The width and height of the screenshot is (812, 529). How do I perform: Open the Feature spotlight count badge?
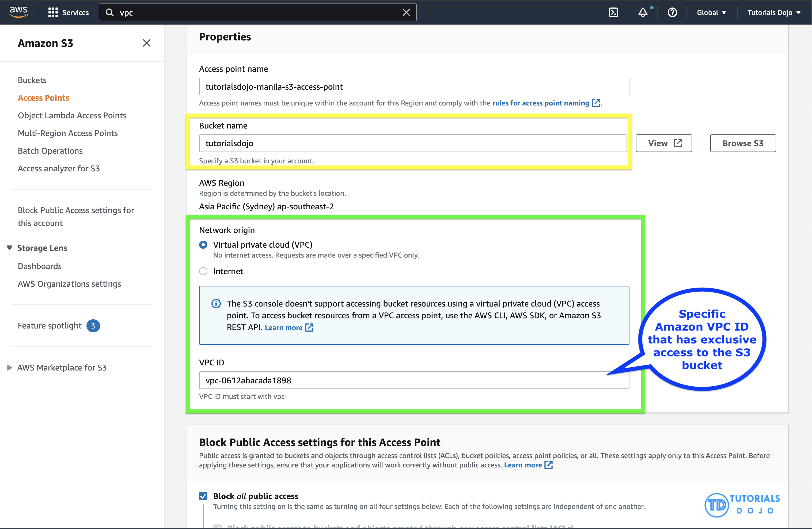[x=93, y=326]
